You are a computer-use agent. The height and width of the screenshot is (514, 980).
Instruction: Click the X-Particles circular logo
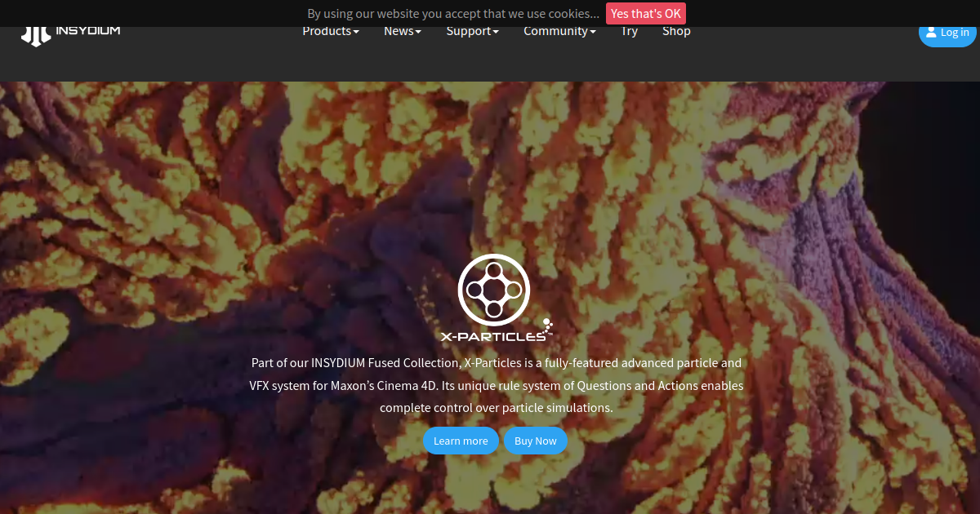(494, 290)
